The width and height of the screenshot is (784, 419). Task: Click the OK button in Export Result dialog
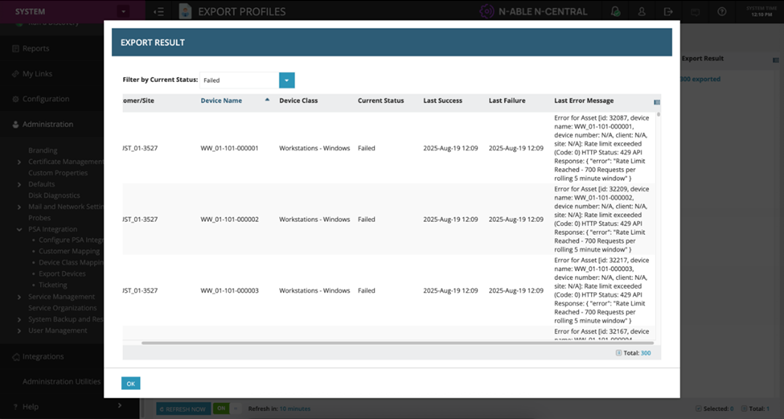pos(131,383)
